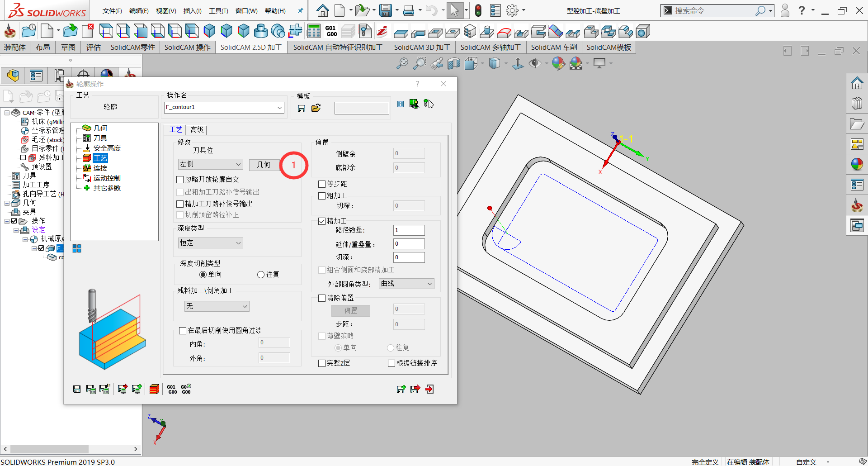
Task: Enable 在最后切削使用圆角过渡 checkbox
Action: pyautogui.click(x=183, y=331)
